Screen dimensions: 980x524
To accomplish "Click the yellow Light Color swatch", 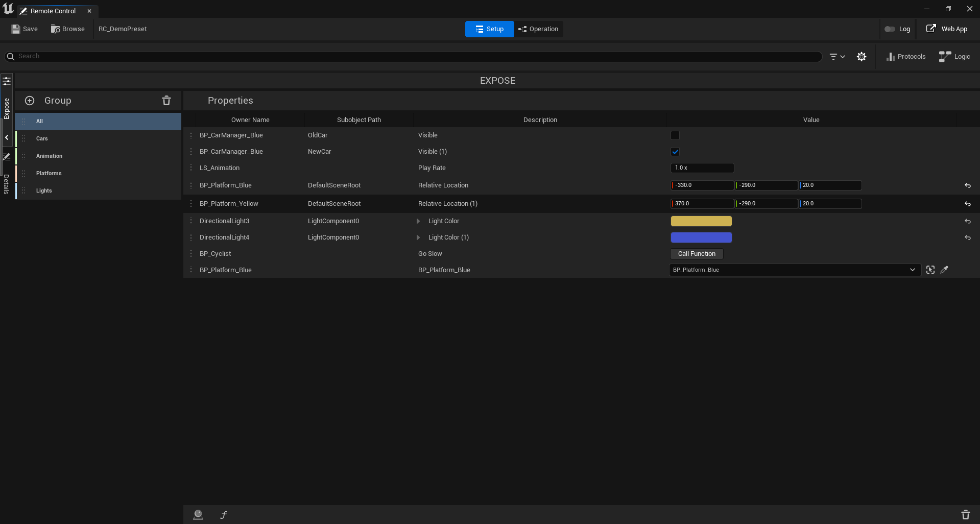I will pyautogui.click(x=701, y=221).
